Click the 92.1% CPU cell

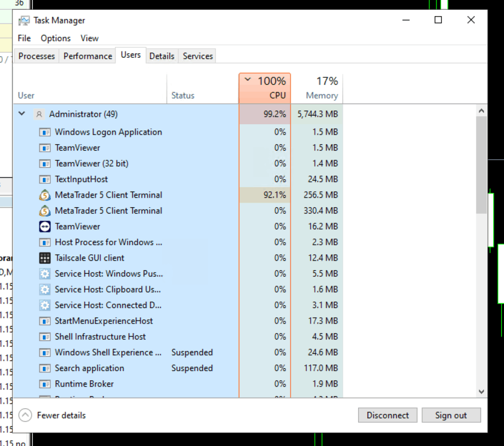(x=265, y=195)
